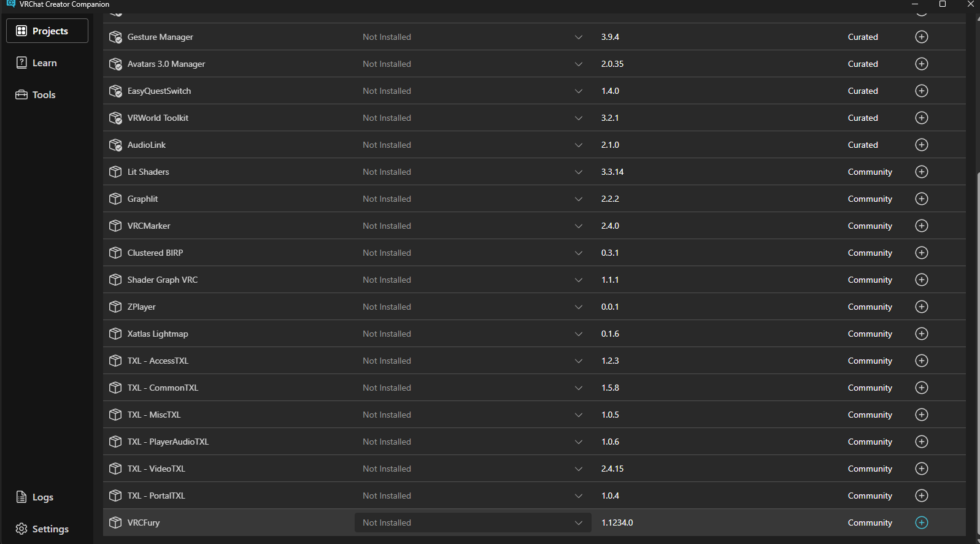
Task: Open version dropdown for VRCFury
Action: click(473, 523)
